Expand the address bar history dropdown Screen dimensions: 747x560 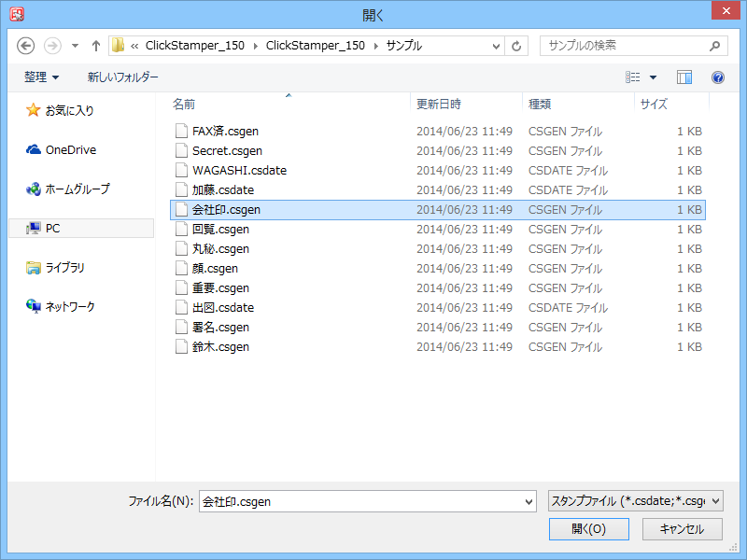pyautogui.click(x=496, y=46)
